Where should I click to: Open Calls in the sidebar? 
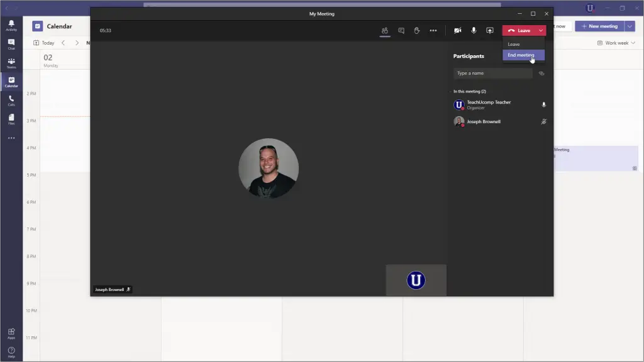(x=11, y=101)
